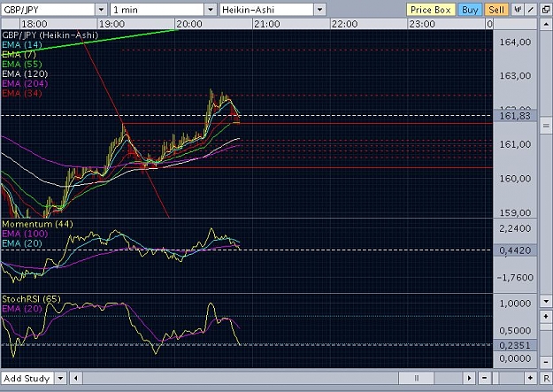
Task: Click the 21:00 time axis label
Action: point(266,24)
